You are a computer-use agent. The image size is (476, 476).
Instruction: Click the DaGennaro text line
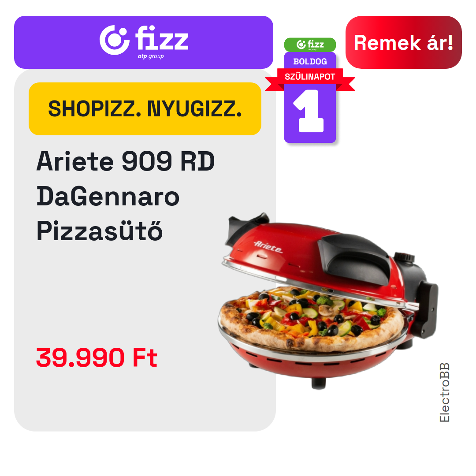tap(108, 197)
